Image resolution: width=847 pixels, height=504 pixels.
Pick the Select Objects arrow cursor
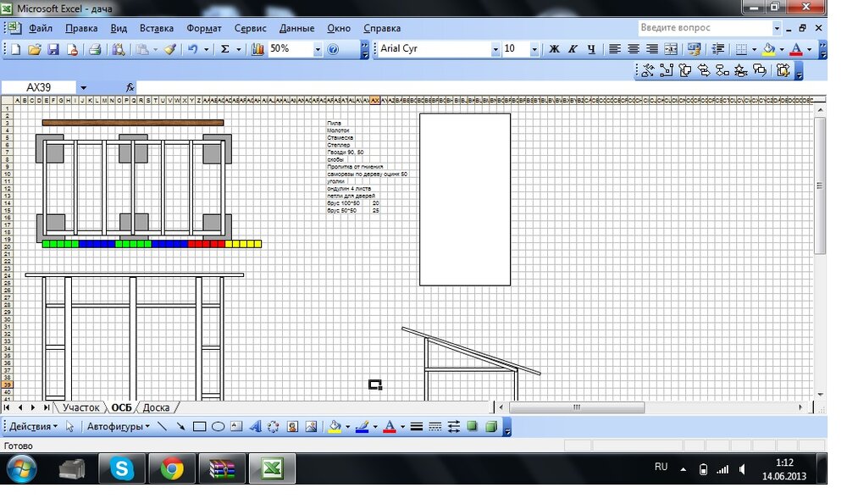(69, 426)
